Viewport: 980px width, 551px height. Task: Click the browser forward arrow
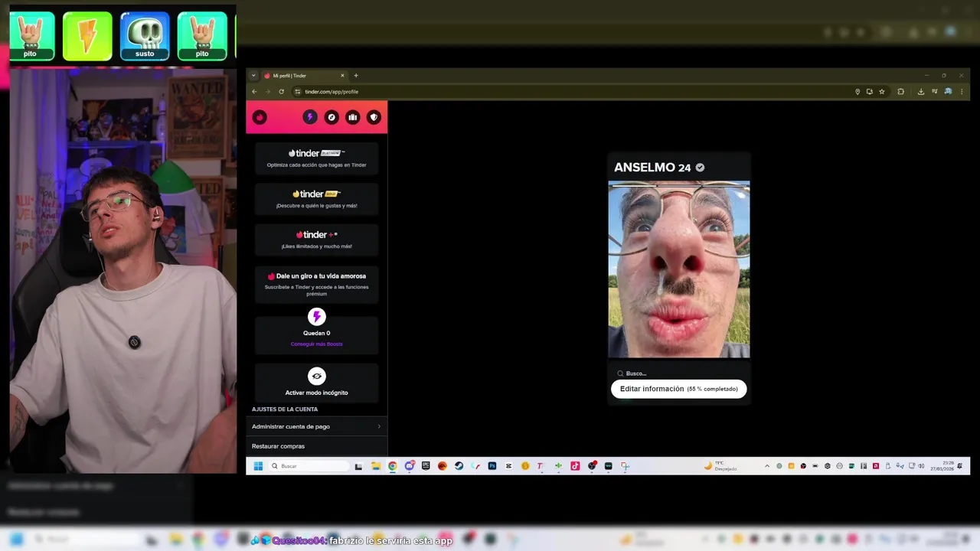(x=268, y=92)
